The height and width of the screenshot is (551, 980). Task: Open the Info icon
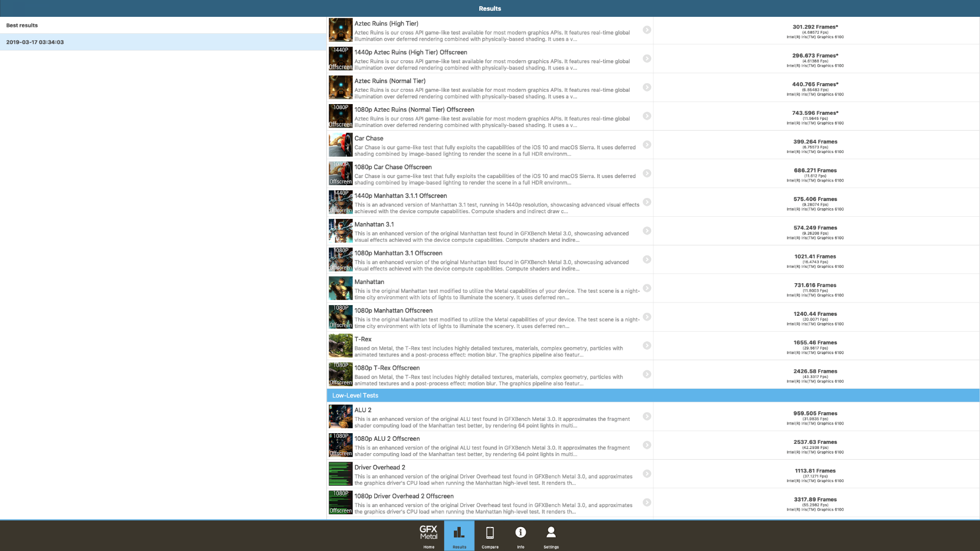click(520, 535)
